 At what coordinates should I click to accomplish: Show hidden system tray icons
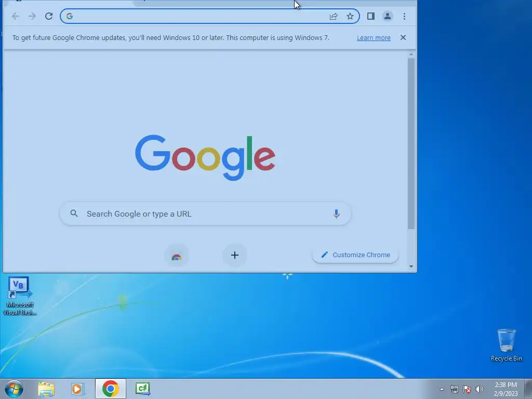pos(442,389)
